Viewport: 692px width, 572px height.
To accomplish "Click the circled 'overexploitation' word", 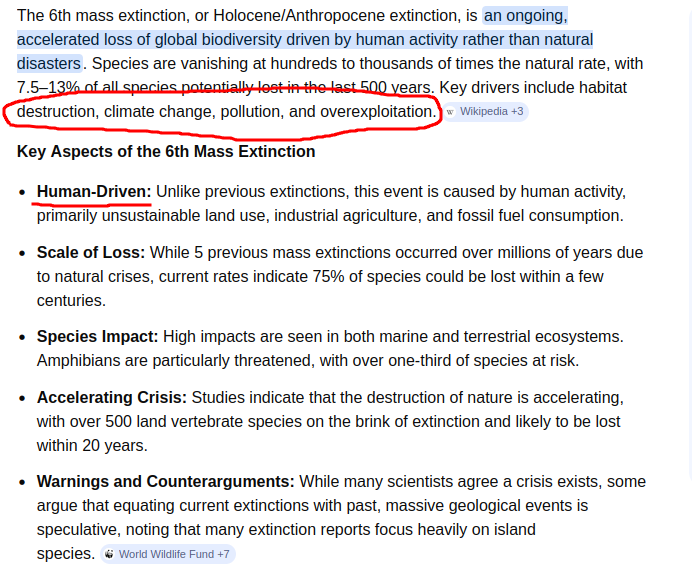I will [x=376, y=111].
